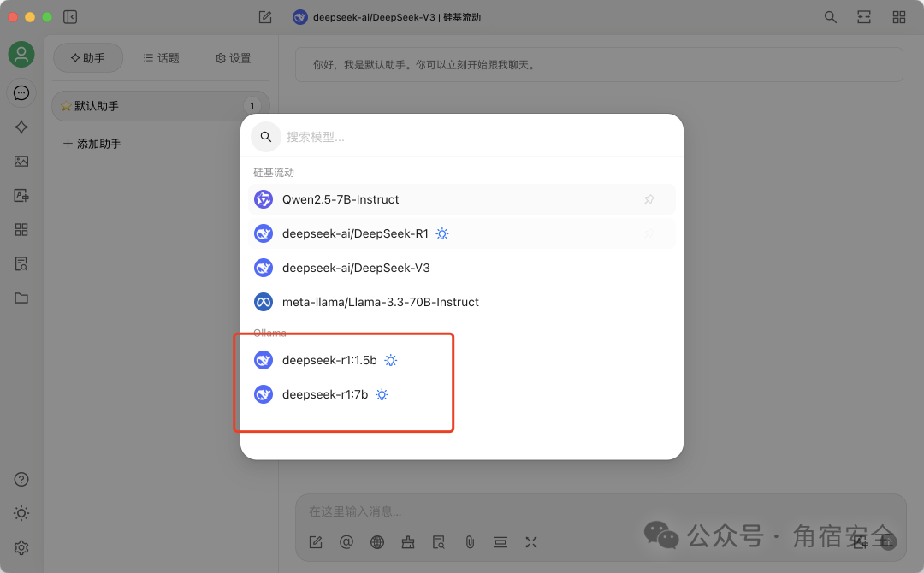Screen dimensions: 924x573
Task: Click the reasoning bulb icon beside DeepSeek-R1
Action: 442,233
